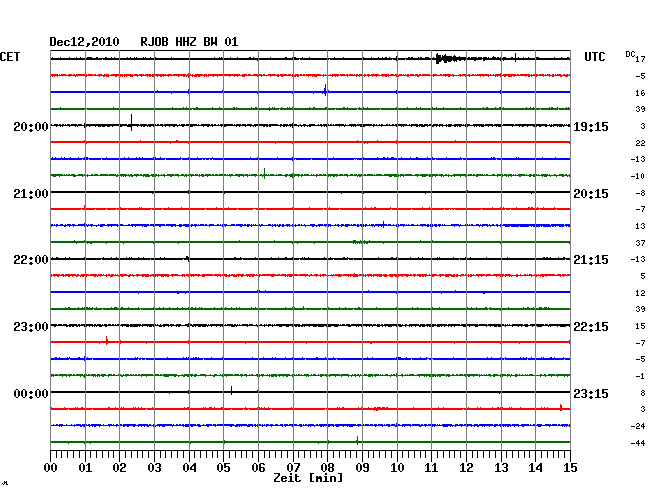Select DC value 12
The width and height of the screenshot is (650, 494).
coord(640,293)
